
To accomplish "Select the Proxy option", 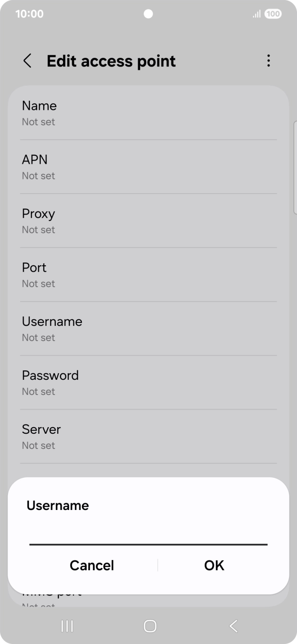I will pyautogui.click(x=148, y=221).
